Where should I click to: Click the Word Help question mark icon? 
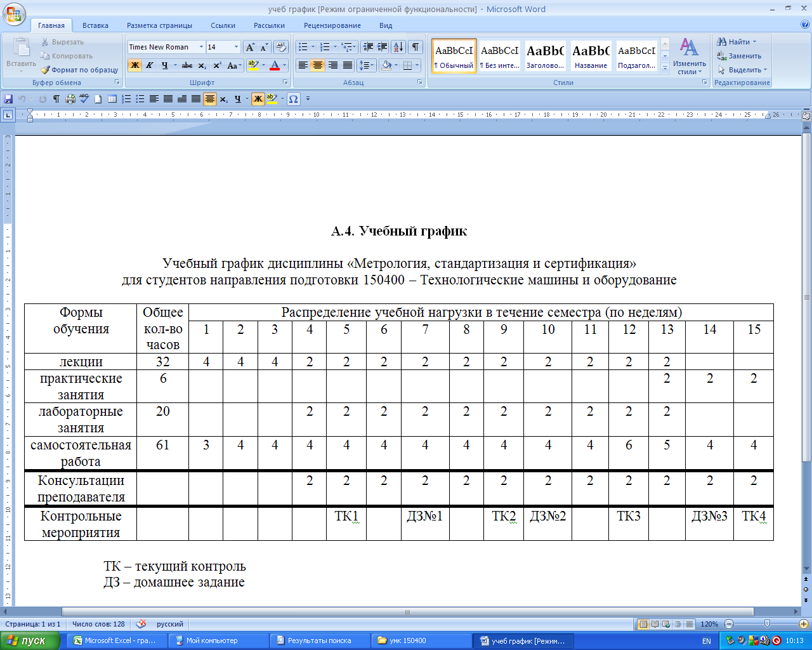(805, 25)
